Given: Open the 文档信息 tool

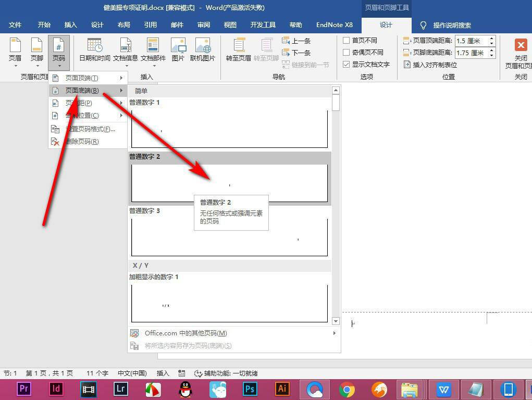Looking at the screenshot, I should coord(125,49).
